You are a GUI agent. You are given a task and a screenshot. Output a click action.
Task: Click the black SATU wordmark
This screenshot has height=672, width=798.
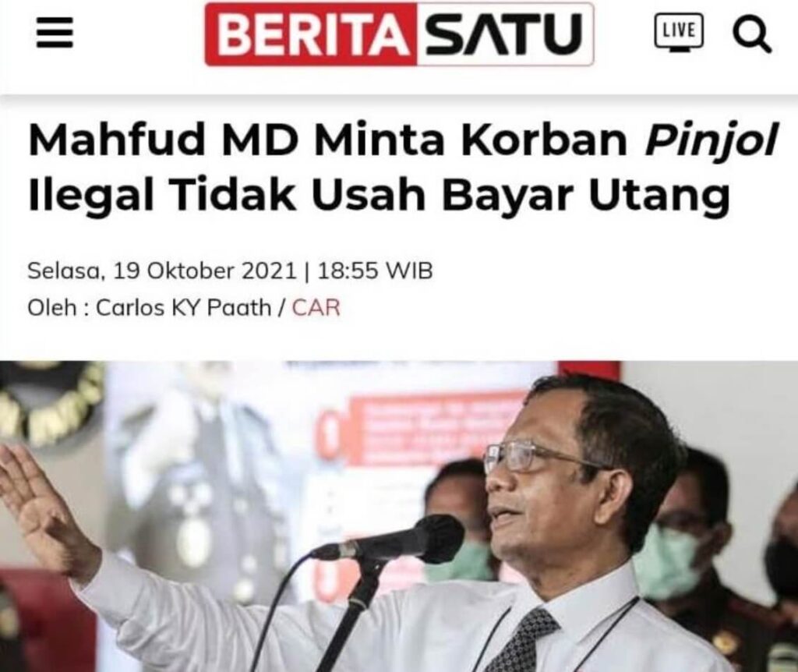tap(504, 34)
